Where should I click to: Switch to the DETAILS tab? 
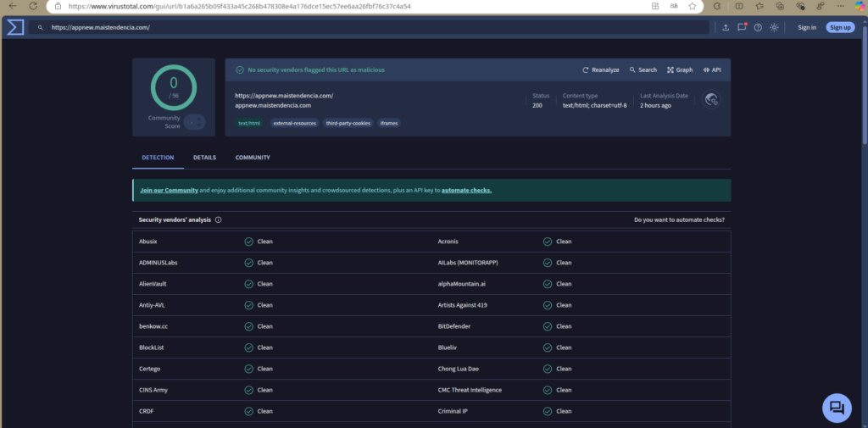click(205, 158)
